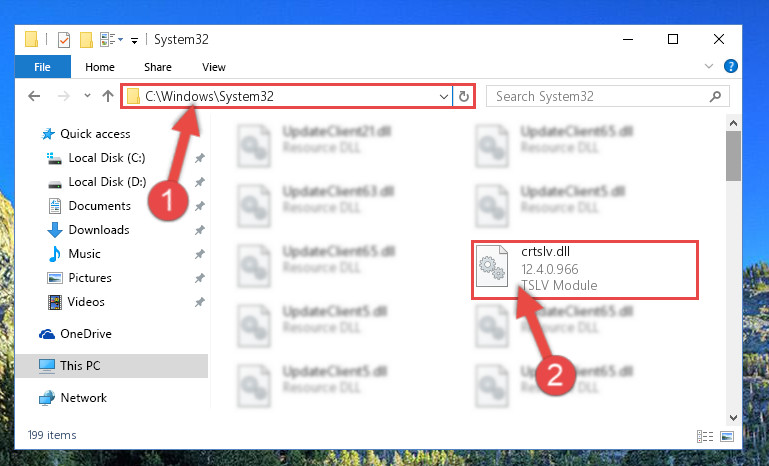The height and width of the screenshot is (466, 769).
Task: Expand the ribbon chevron
Action: [709, 66]
